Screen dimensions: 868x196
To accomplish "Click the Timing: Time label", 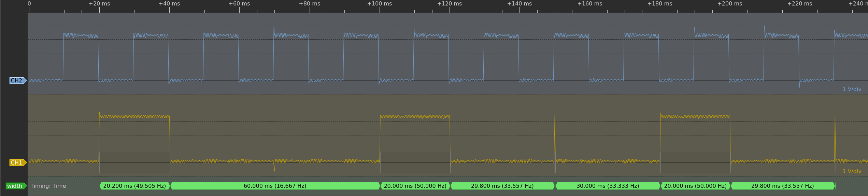I will coord(48,186).
